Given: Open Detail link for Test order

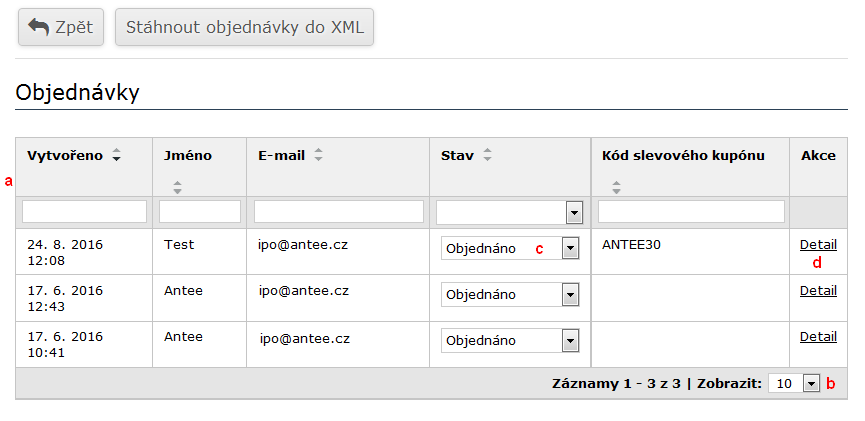Looking at the screenshot, I should point(818,244).
